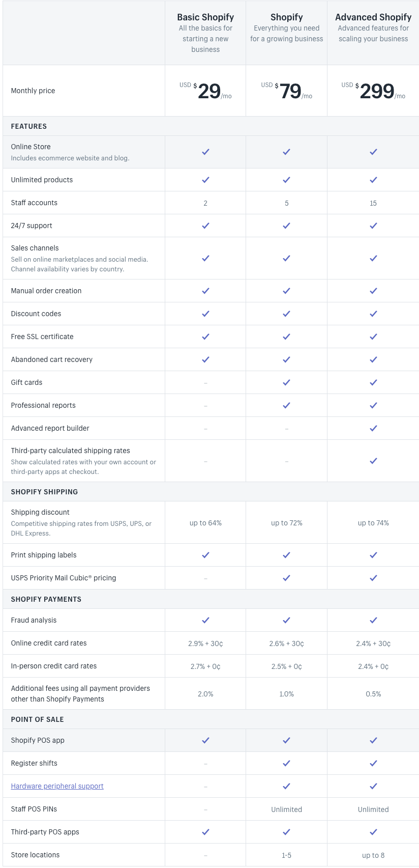
Task: Click the Point of Sale section header
Action: (x=38, y=719)
